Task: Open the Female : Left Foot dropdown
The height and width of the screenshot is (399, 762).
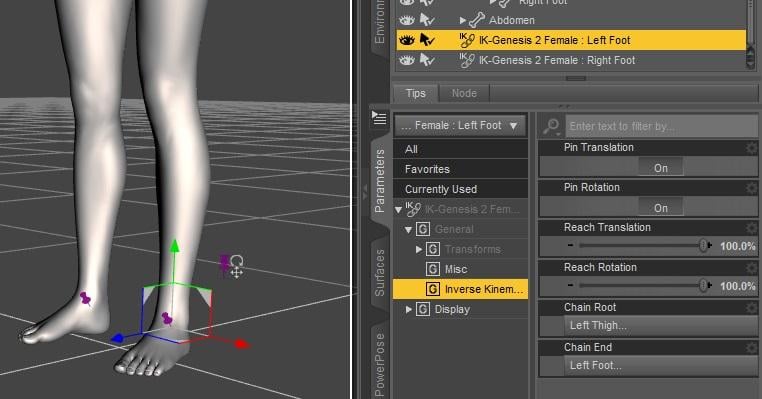Action: tap(460, 126)
